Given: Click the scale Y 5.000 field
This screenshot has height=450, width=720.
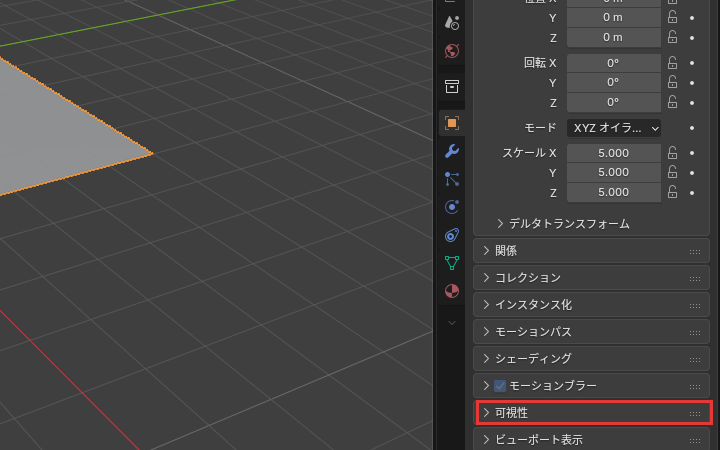Looking at the screenshot, I should point(614,173).
